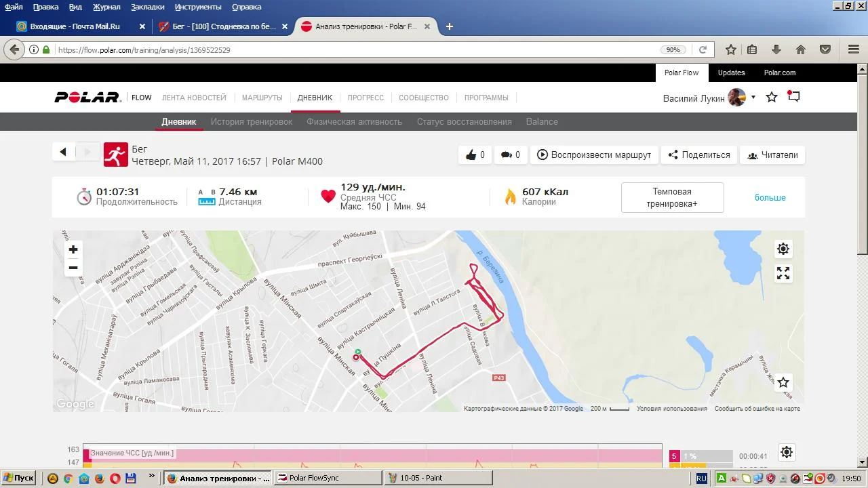Like the training with the thumbs-up button
Viewport: 868px width, 488px height.
click(475, 155)
